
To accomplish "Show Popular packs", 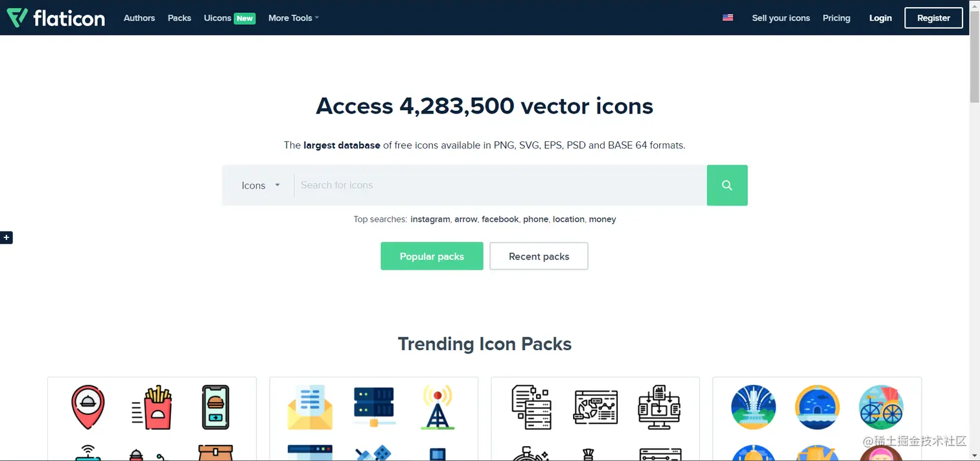I will [x=432, y=256].
